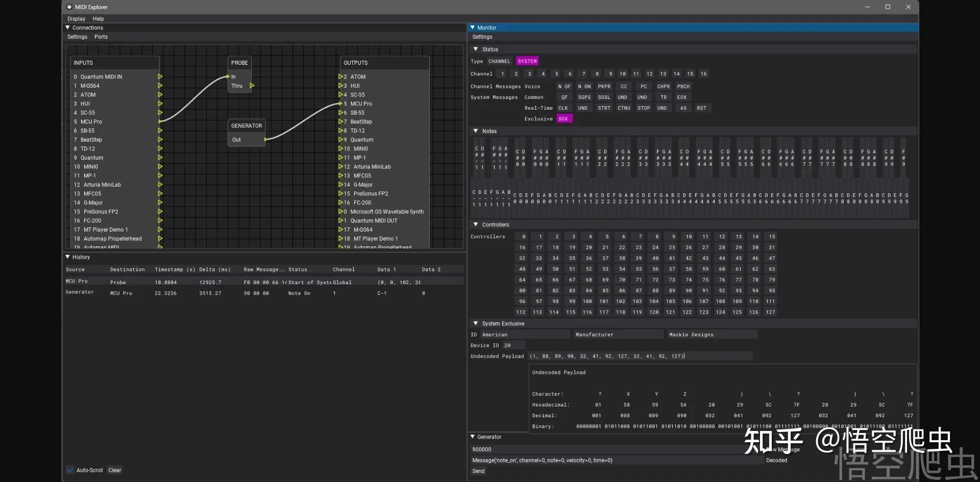Click controller number 127 cell

(x=770, y=312)
